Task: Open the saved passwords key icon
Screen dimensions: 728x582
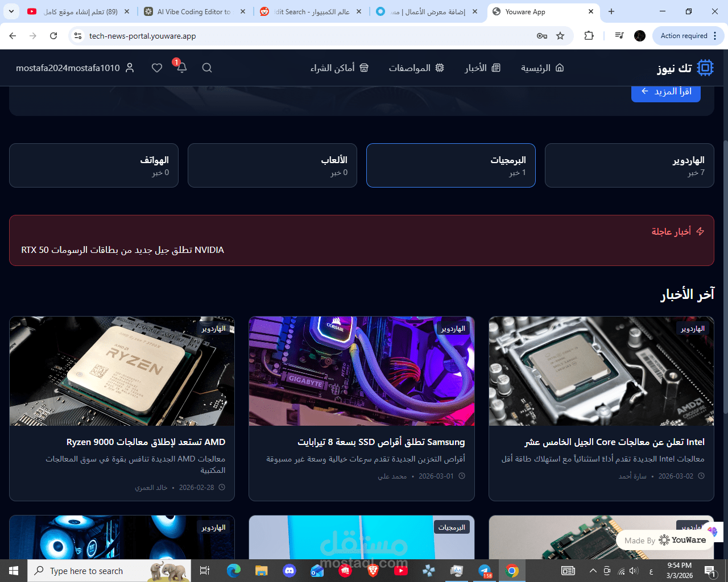Action: [542, 36]
